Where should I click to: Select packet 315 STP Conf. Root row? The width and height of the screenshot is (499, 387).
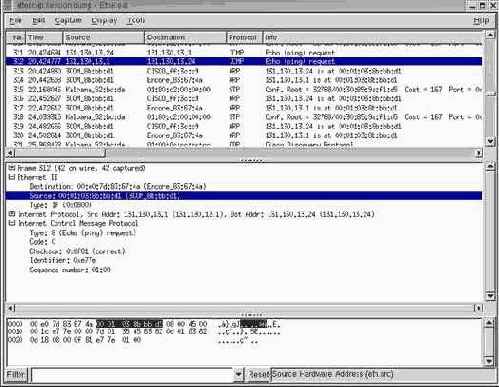coord(244,89)
